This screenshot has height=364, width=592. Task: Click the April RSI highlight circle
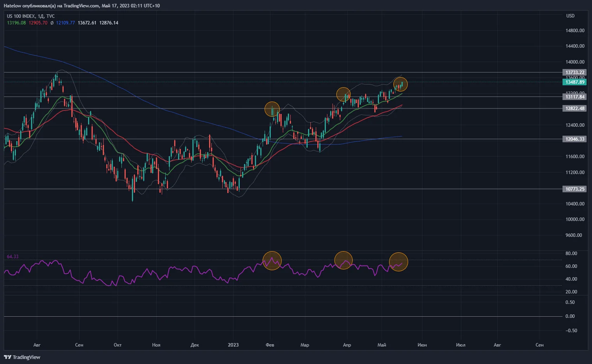click(343, 260)
